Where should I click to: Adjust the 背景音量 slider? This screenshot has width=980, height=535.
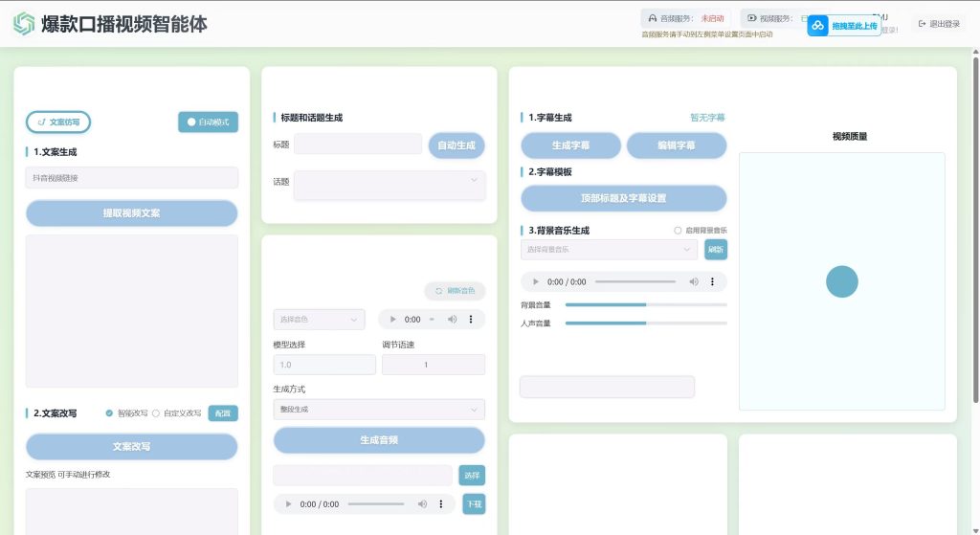(646, 305)
